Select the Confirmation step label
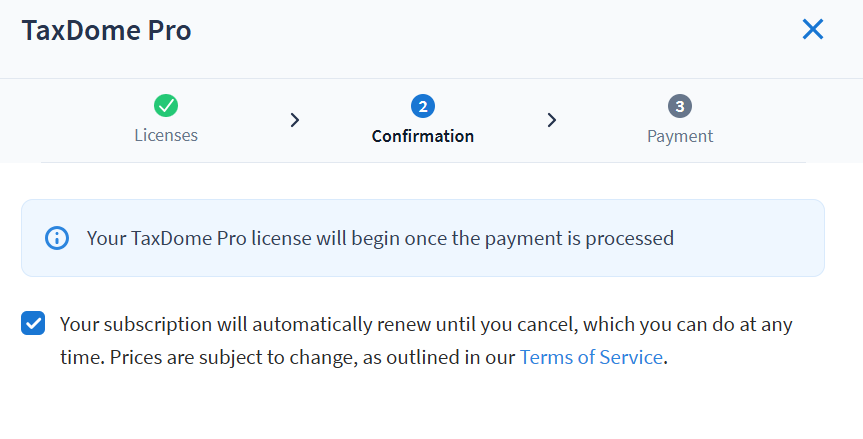The image size is (863, 439). 422,136
